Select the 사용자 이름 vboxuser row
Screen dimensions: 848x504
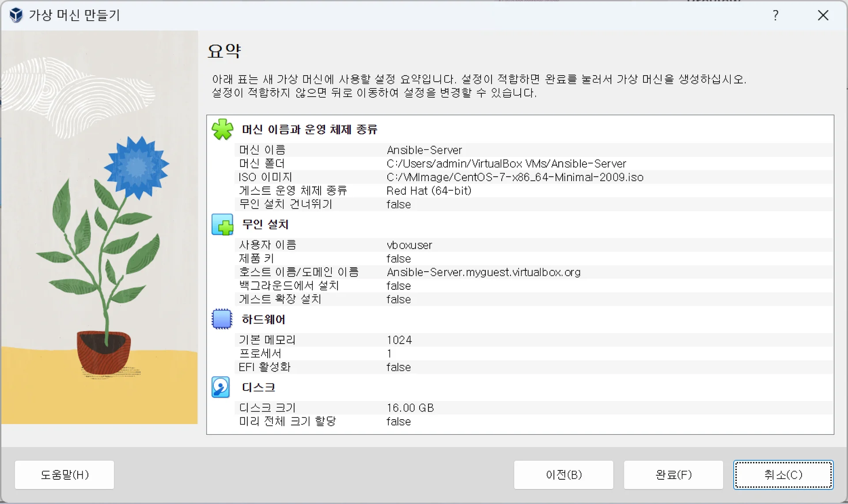[409, 245]
